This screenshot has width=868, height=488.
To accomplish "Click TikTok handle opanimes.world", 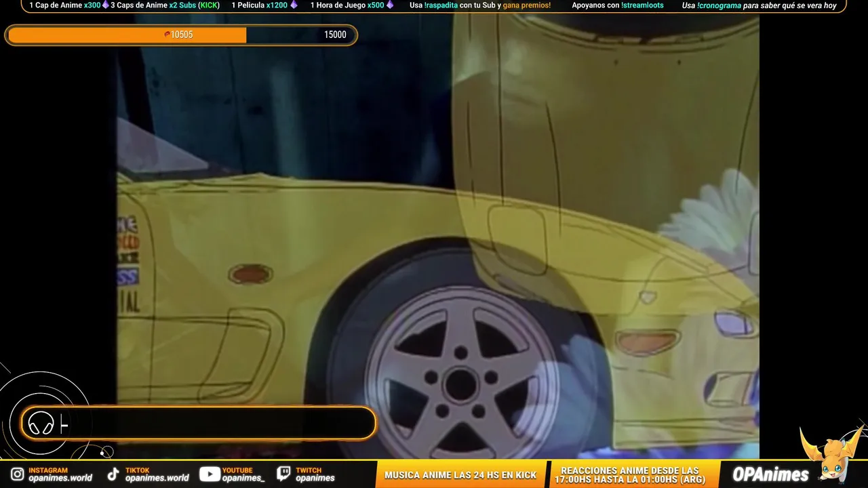I will pos(157,478).
